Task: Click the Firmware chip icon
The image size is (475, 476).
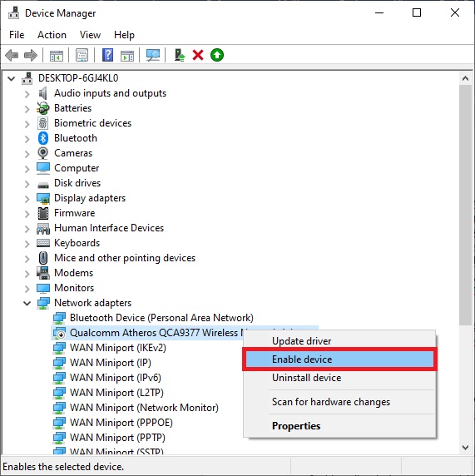Action: [43, 213]
